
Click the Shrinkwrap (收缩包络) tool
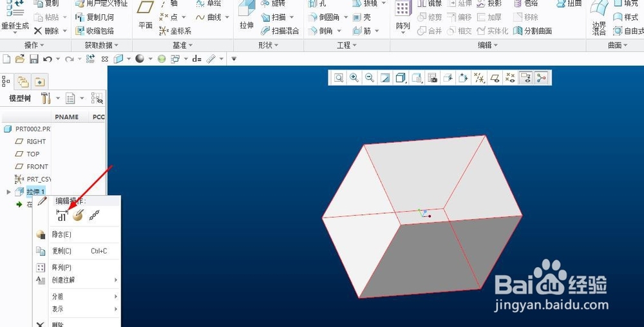click(95, 31)
